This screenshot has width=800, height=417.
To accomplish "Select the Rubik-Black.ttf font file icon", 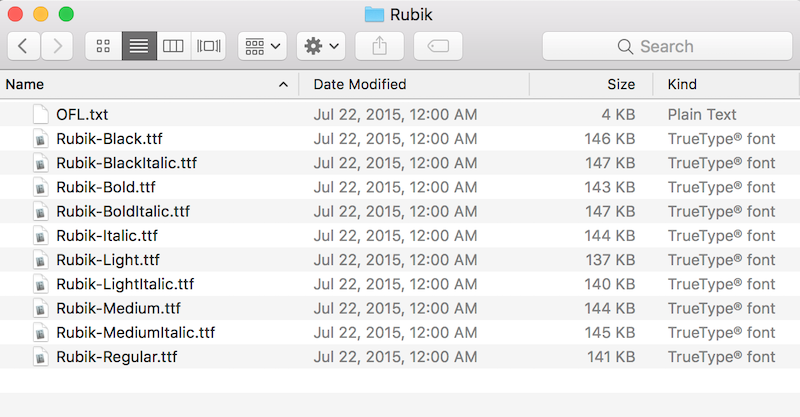I will pyautogui.click(x=41, y=139).
